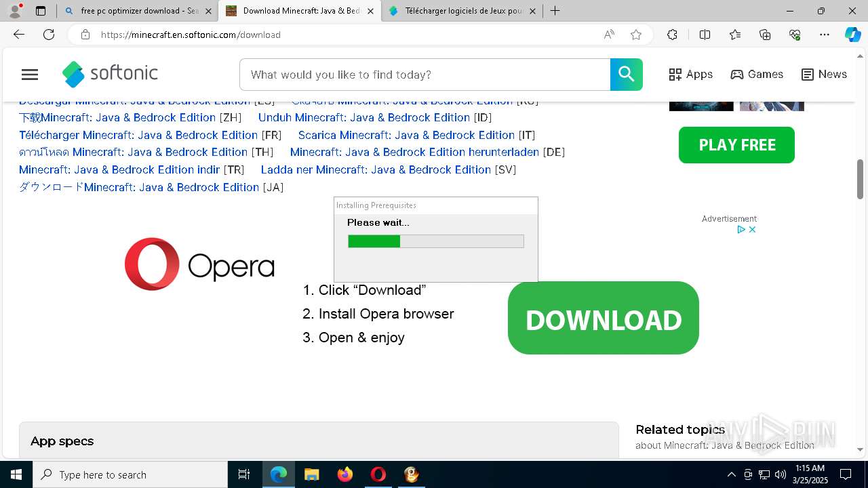Open the Games section on Softonic
Screen dimensions: 868x488
coord(757,75)
